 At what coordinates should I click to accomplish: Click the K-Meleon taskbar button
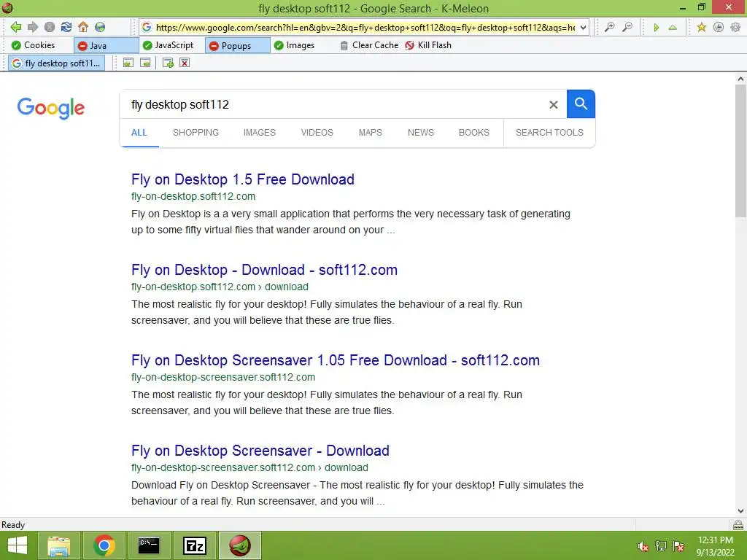239,545
